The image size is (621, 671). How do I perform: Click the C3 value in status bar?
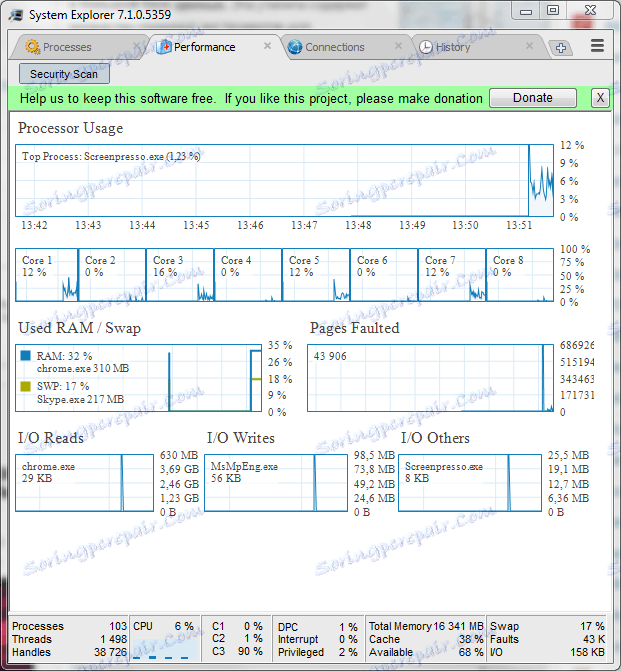(250, 651)
